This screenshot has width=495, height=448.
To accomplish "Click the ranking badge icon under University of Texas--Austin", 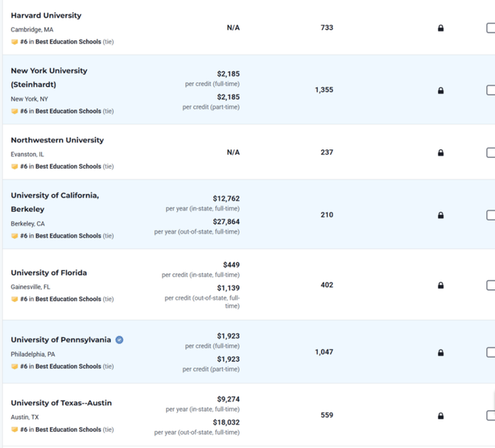I will pos(15,429).
